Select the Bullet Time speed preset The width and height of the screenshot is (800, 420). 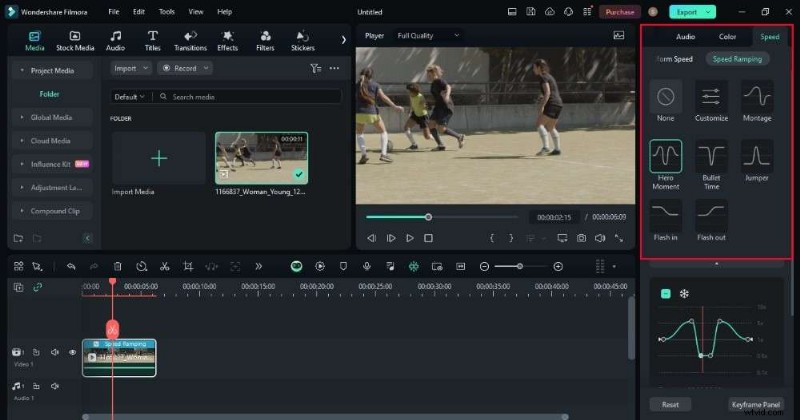(x=711, y=164)
